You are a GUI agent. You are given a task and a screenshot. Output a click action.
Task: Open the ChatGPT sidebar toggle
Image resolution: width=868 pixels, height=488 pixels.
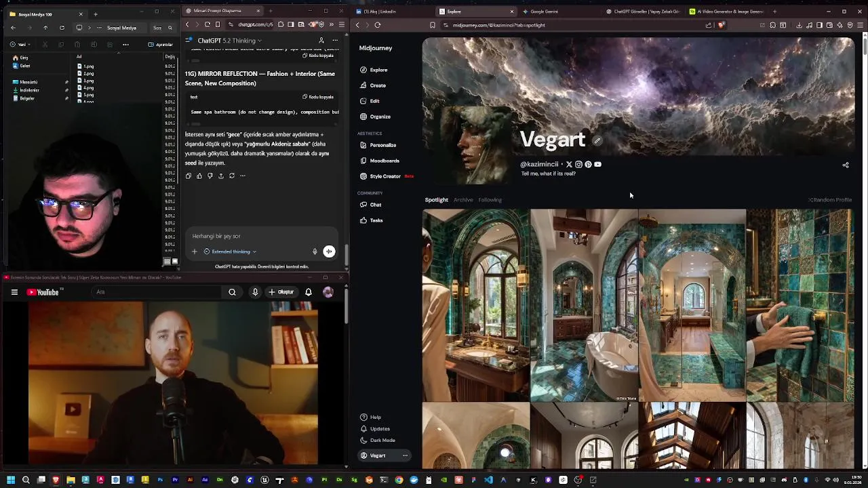pyautogui.click(x=189, y=41)
